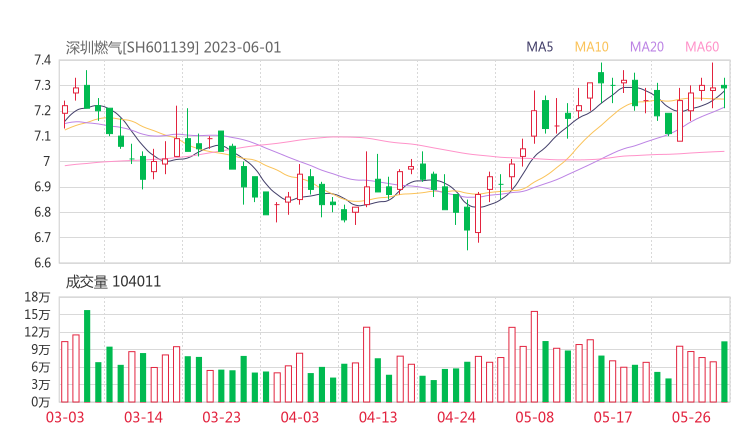Select the 05-26 date axis label
The width and height of the screenshot is (740, 440).
point(691,417)
